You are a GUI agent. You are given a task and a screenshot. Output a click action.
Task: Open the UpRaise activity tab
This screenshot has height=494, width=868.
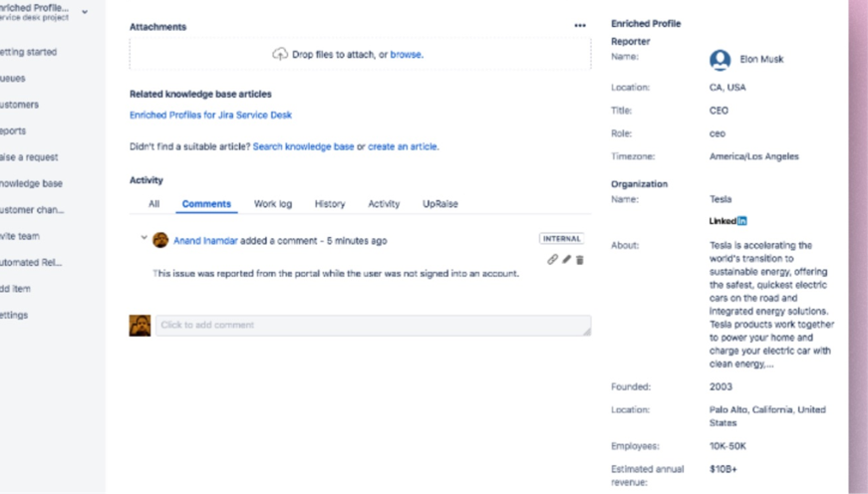point(440,204)
